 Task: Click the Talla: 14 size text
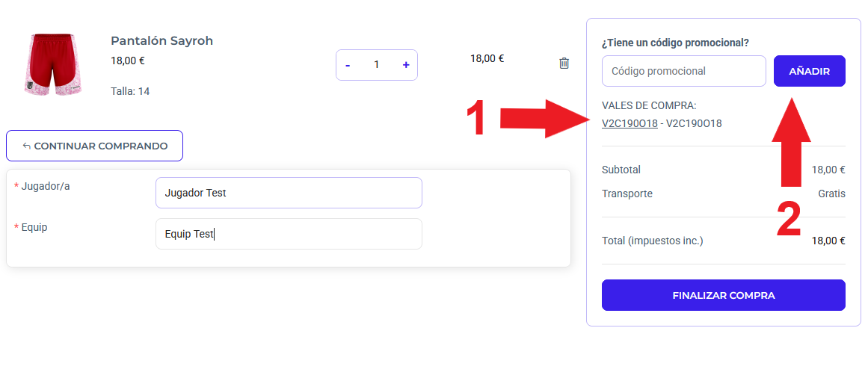tap(130, 91)
